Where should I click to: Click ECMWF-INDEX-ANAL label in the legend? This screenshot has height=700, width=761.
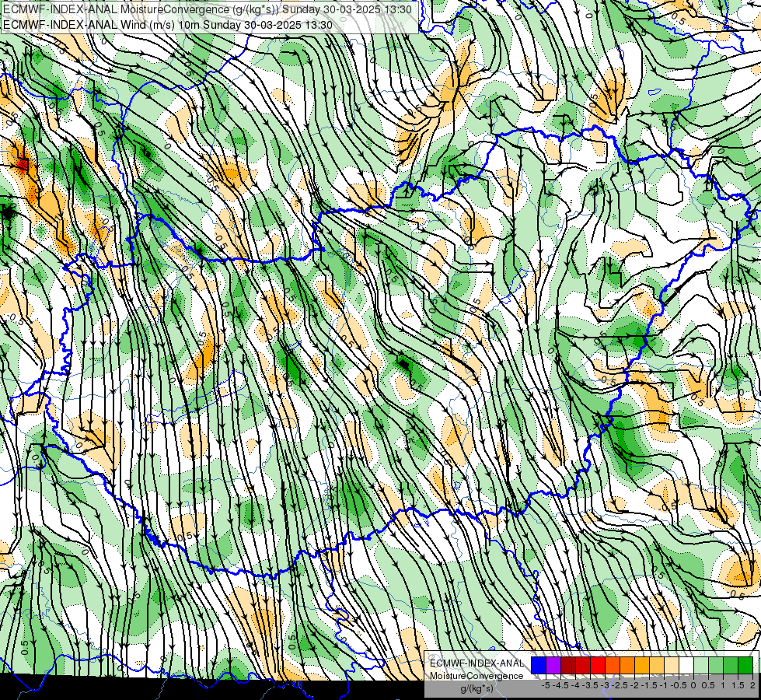tap(476, 663)
